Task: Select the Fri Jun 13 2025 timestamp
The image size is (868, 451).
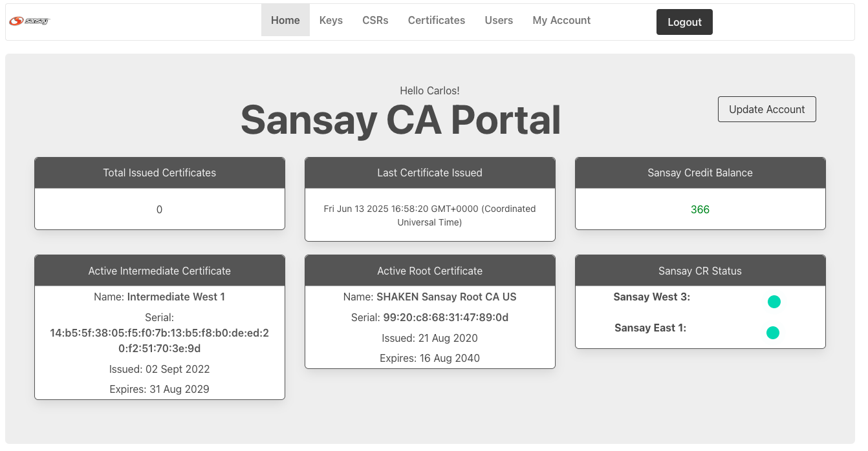Action: (x=430, y=215)
